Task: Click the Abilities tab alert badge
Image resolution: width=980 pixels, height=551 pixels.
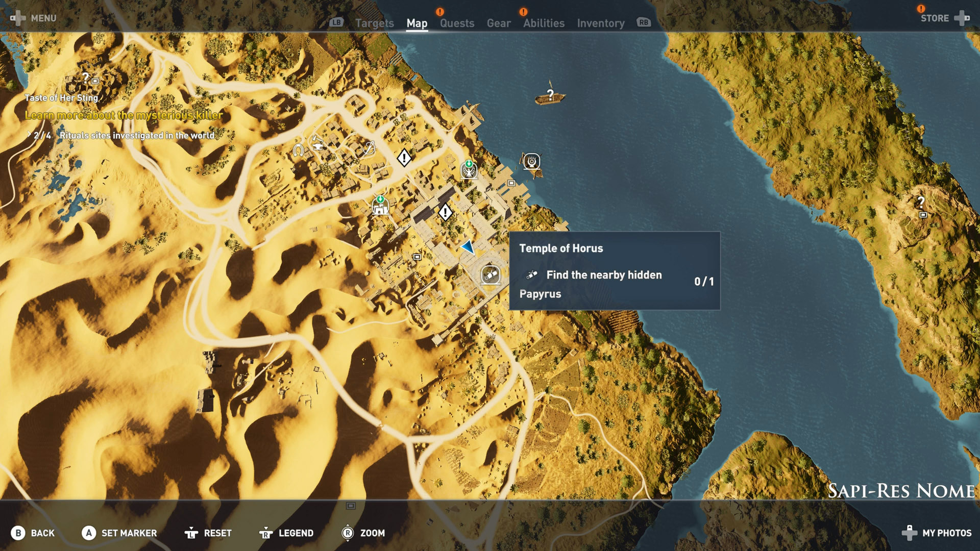Action: click(x=523, y=12)
